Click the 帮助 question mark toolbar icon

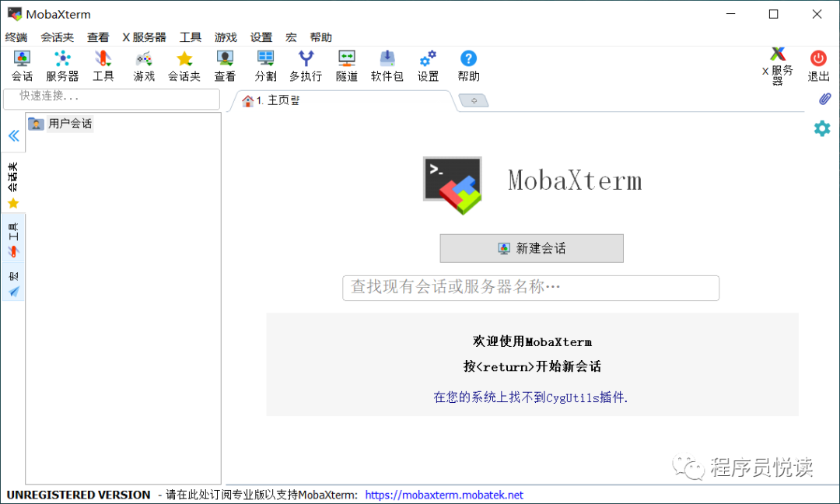468,66
